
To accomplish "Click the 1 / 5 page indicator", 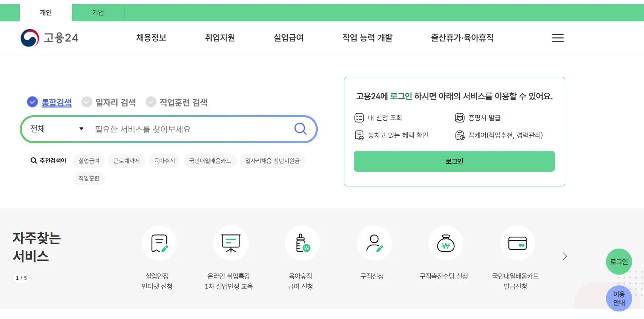I will click(21, 278).
